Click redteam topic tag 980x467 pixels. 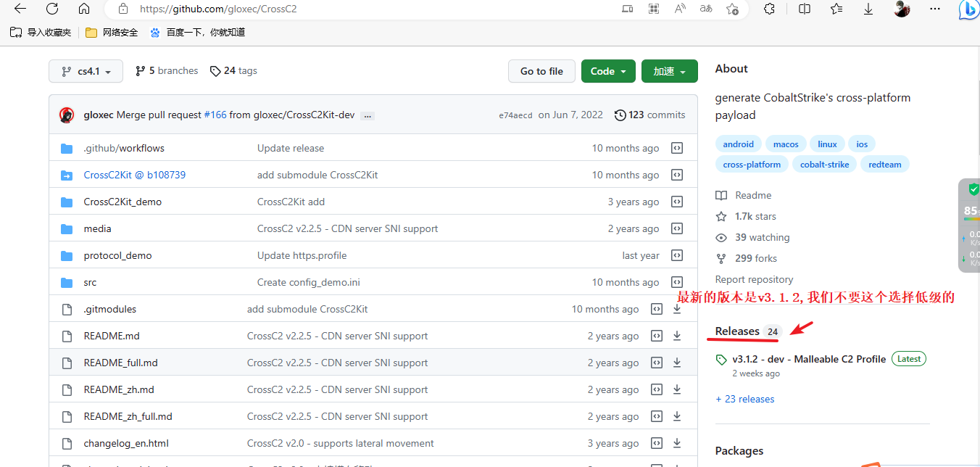(885, 164)
